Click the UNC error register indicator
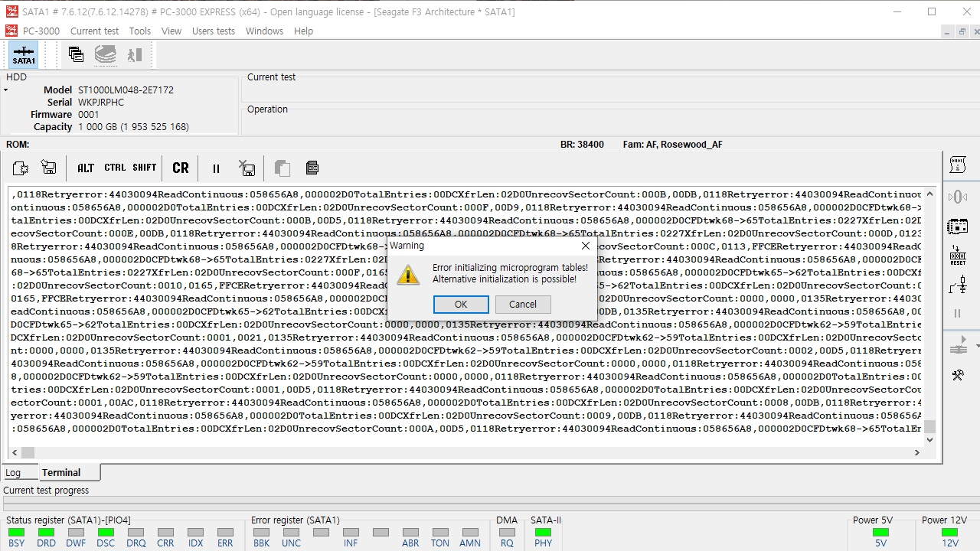 coord(291,533)
